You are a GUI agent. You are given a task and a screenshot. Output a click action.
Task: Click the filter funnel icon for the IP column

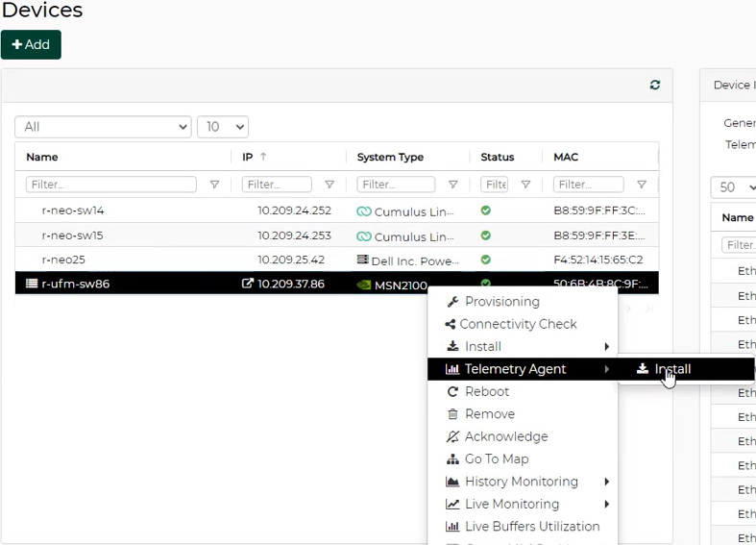(x=329, y=185)
